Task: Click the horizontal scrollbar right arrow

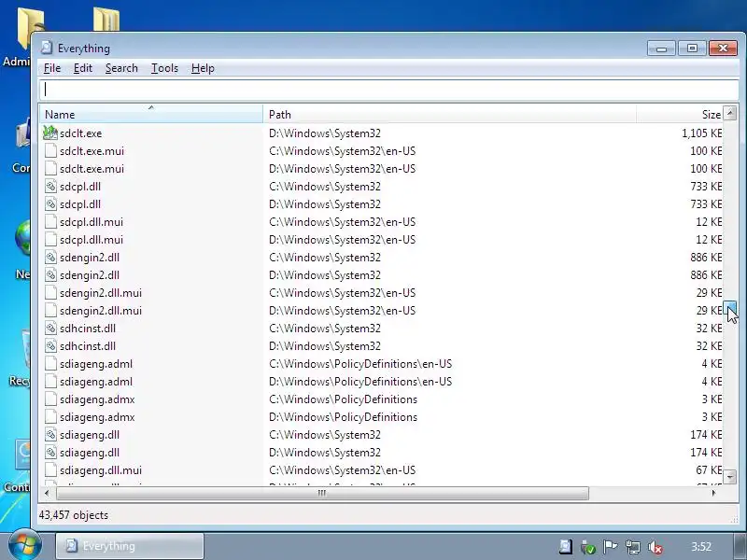Action: (713, 493)
